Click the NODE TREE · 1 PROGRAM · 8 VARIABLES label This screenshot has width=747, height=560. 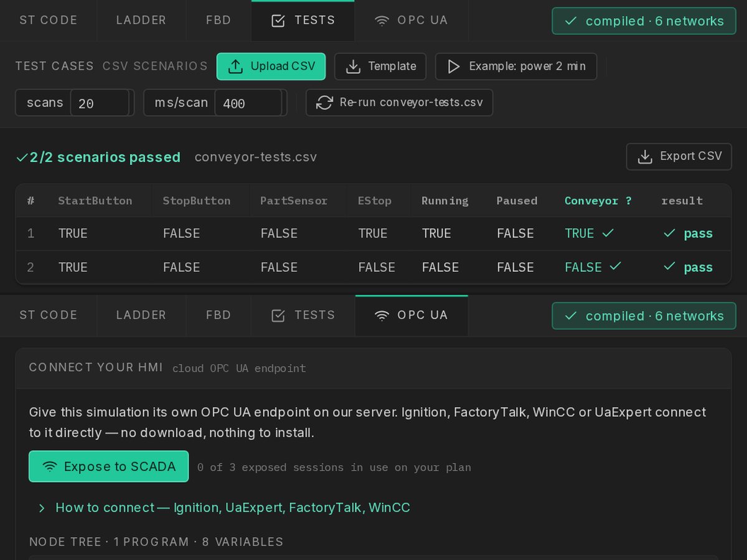pyautogui.click(x=156, y=542)
